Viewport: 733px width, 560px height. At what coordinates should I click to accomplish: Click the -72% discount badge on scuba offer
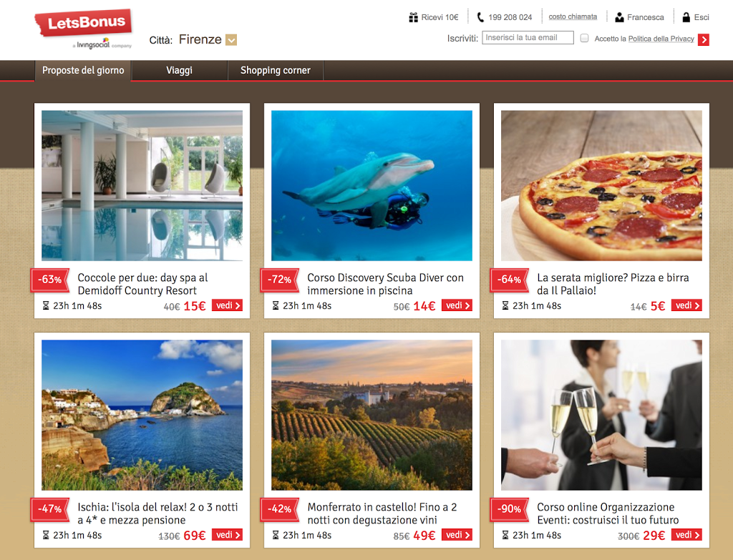[x=279, y=280]
